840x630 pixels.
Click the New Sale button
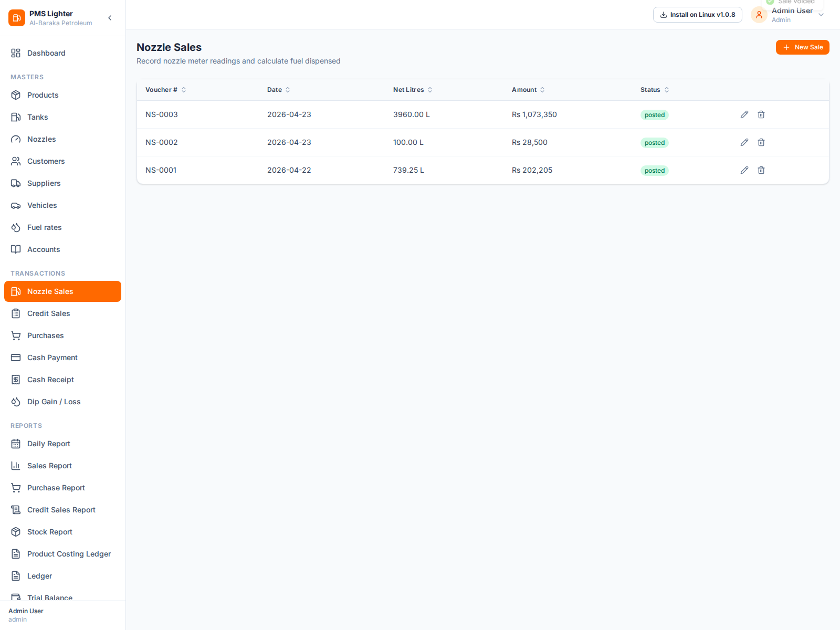pos(802,47)
